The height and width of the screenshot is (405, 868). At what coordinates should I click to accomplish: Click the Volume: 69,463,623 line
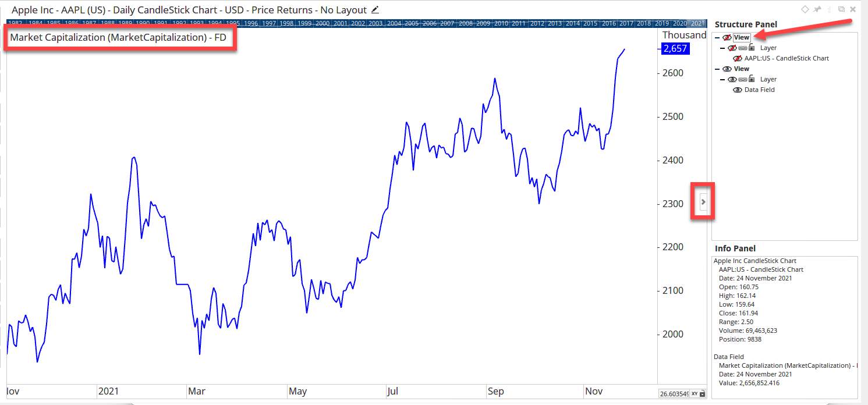tap(748, 331)
